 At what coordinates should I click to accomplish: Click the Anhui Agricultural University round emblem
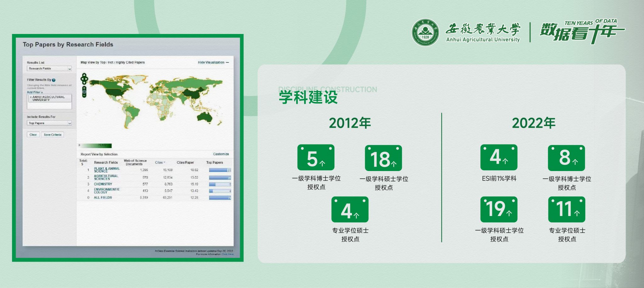[425, 32]
